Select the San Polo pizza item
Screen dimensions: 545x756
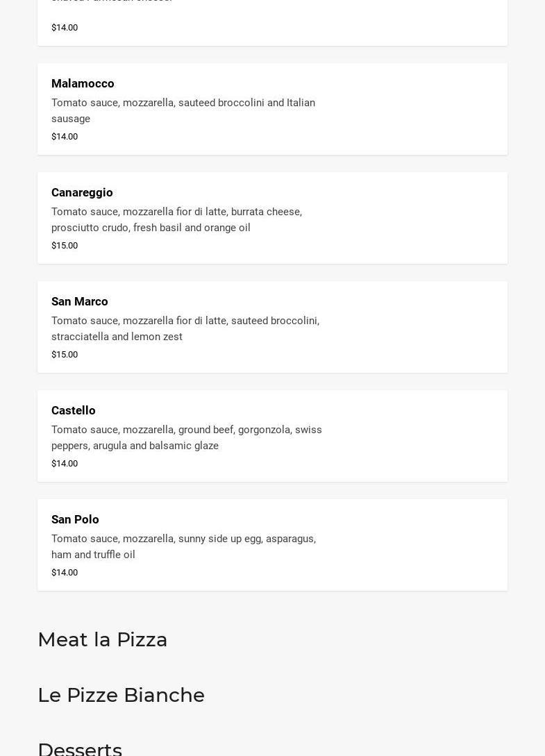click(272, 545)
